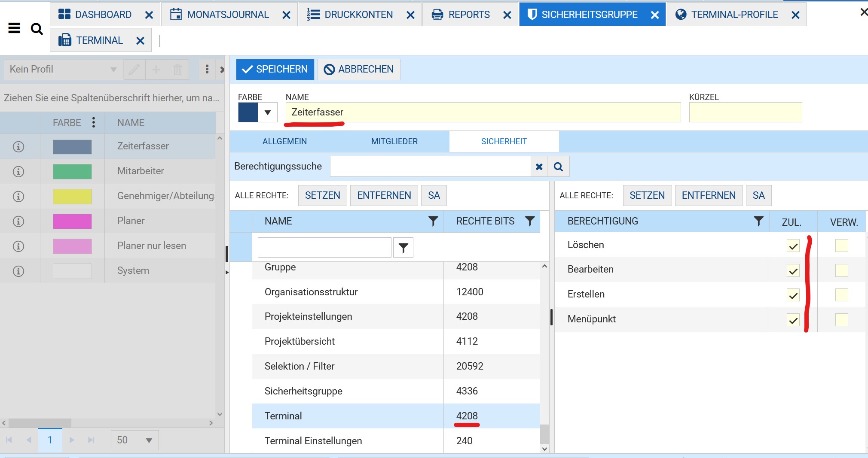Switch to the MITGLIEDER tab
Image resolution: width=868 pixels, height=458 pixels.
(x=394, y=141)
